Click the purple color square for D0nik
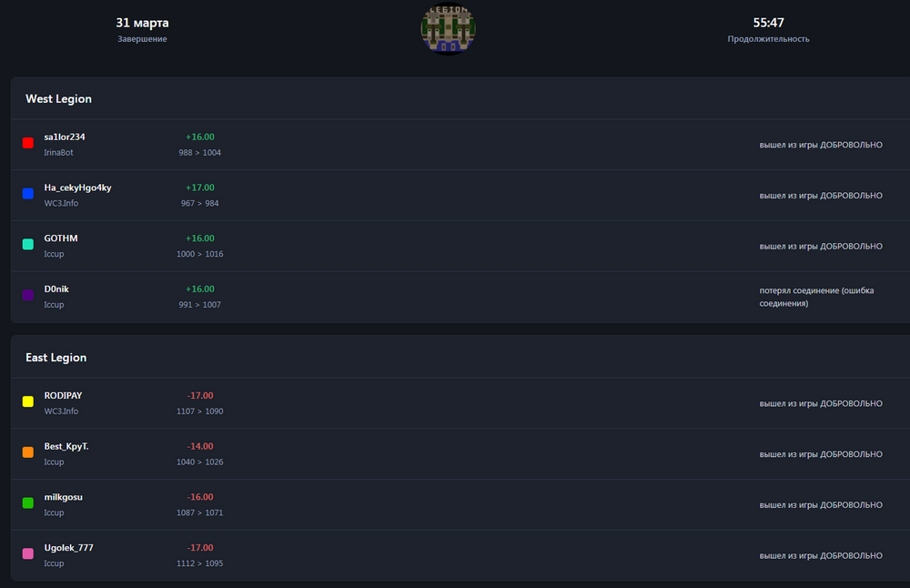Image resolution: width=910 pixels, height=588 pixels. [28, 295]
